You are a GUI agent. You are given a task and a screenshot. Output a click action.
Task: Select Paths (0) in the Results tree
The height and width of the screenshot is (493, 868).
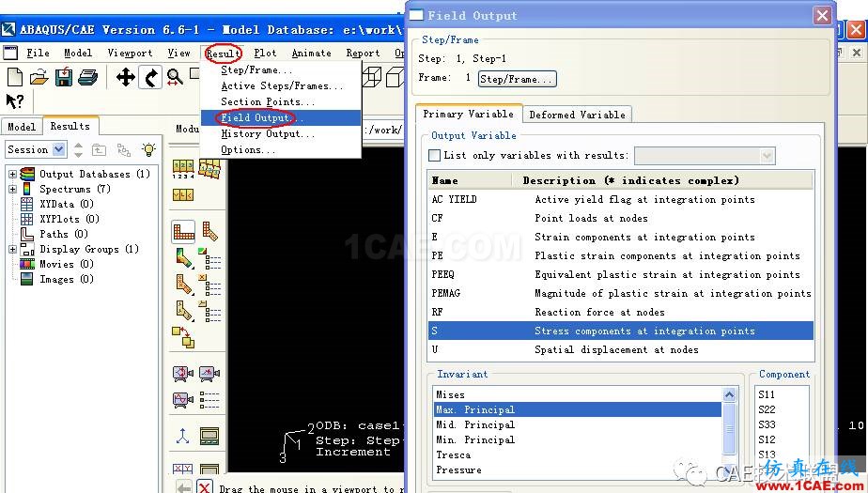click(x=63, y=234)
